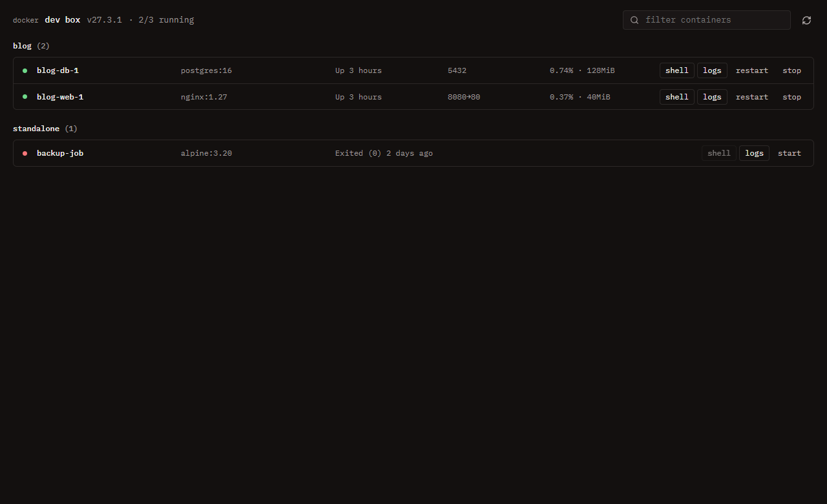
Task: Click the 8080→80 port mapping
Action: click(464, 97)
